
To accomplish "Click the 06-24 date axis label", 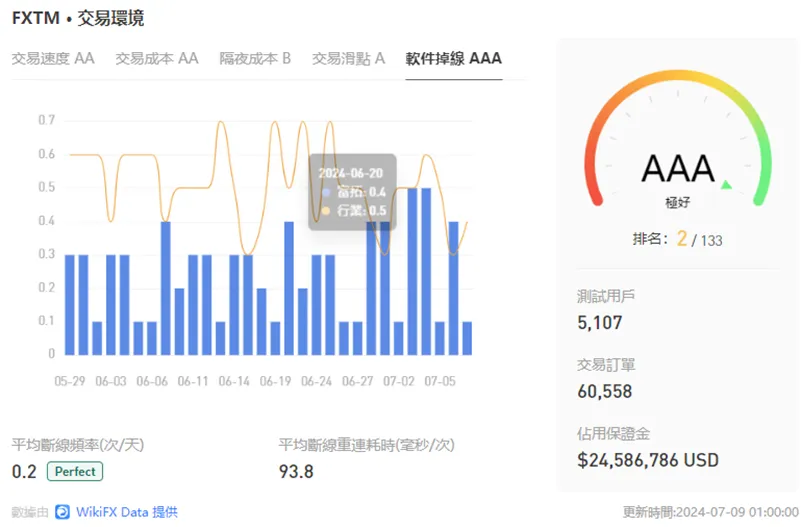I will (316, 381).
